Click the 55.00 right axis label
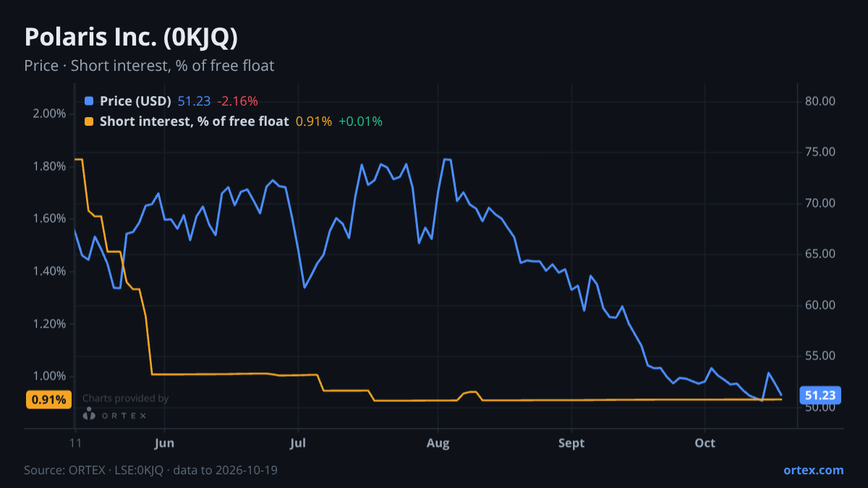 click(x=820, y=356)
